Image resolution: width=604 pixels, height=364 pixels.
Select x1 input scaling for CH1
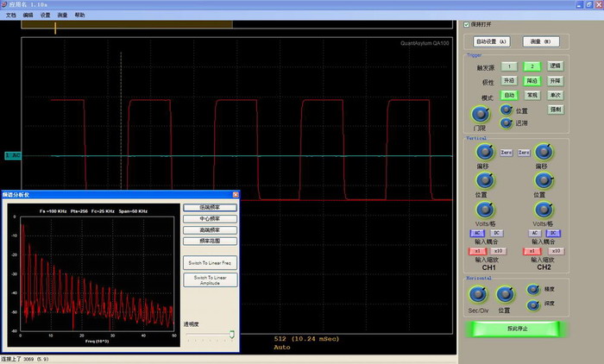pos(477,251)
